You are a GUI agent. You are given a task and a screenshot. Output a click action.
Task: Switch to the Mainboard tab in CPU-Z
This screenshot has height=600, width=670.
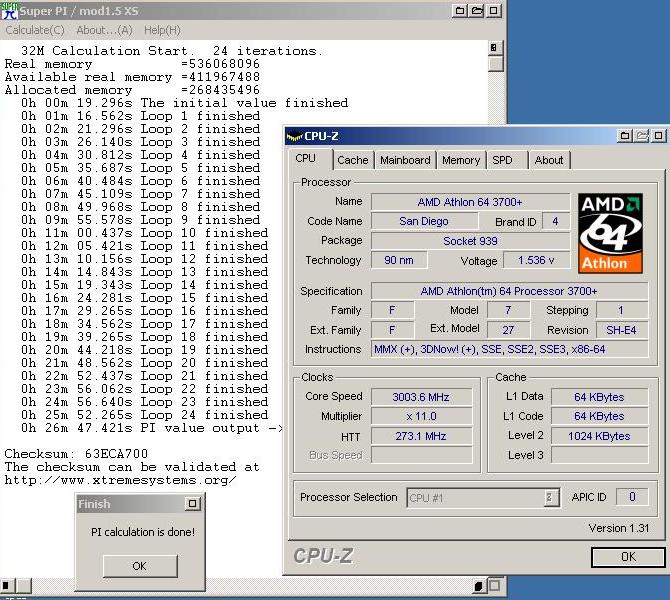[405, 160]
